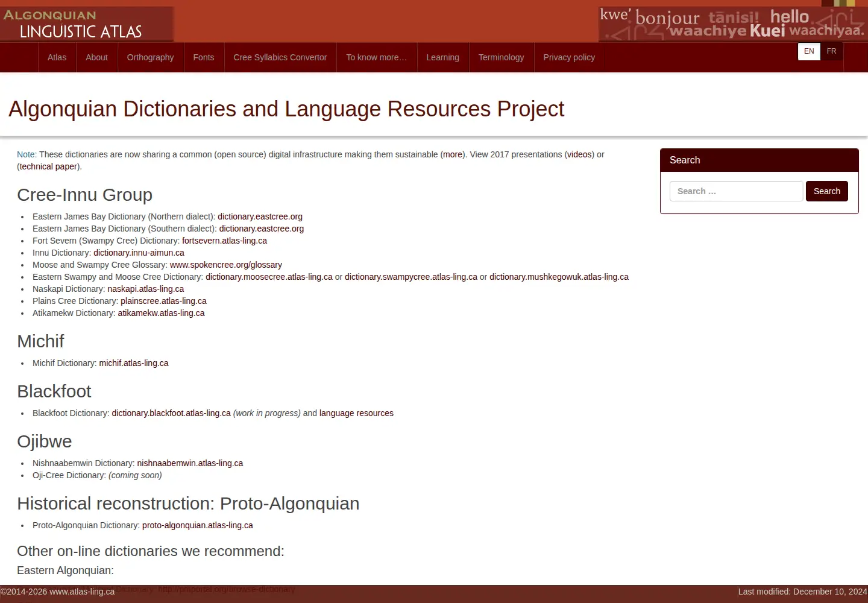Visit the naskapi.atlas-ling.ca link
The height and width of the screenshot is (603, 868).
point(146,289)
